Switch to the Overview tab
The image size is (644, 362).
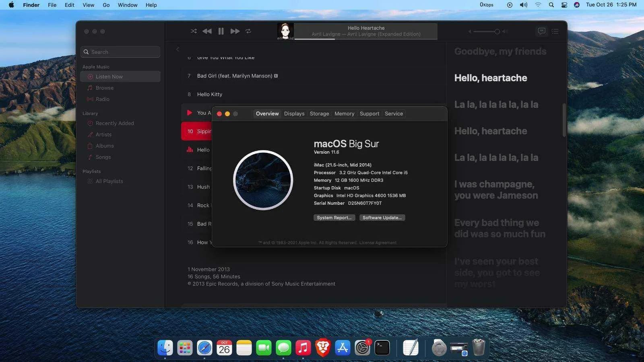click(x=267, y=114)
